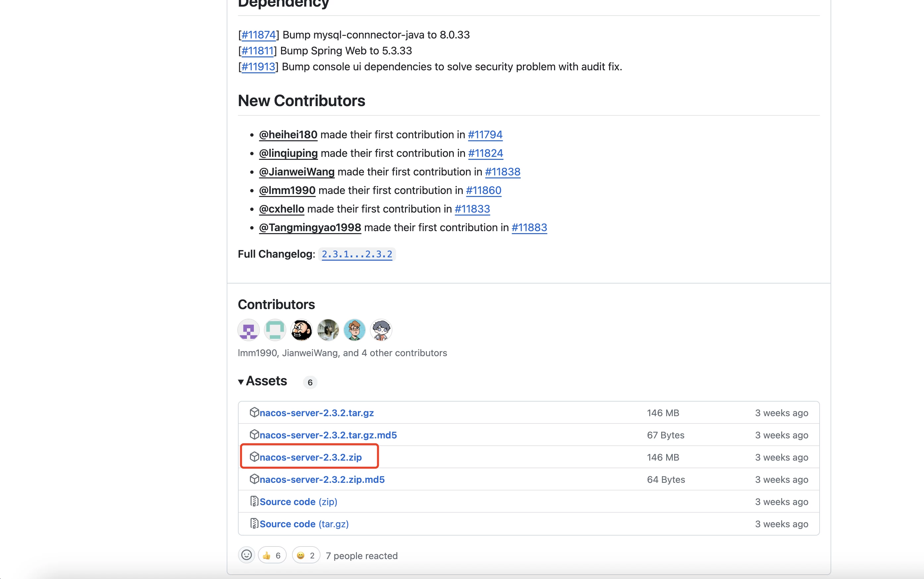This screenshot has width=924, height=579.
Task: Open contribution link #11860
Action: coord(484,190)
